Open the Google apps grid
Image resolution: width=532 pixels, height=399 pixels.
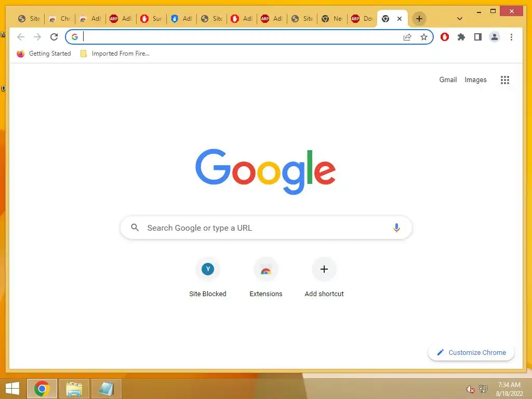tap(505, 79)
